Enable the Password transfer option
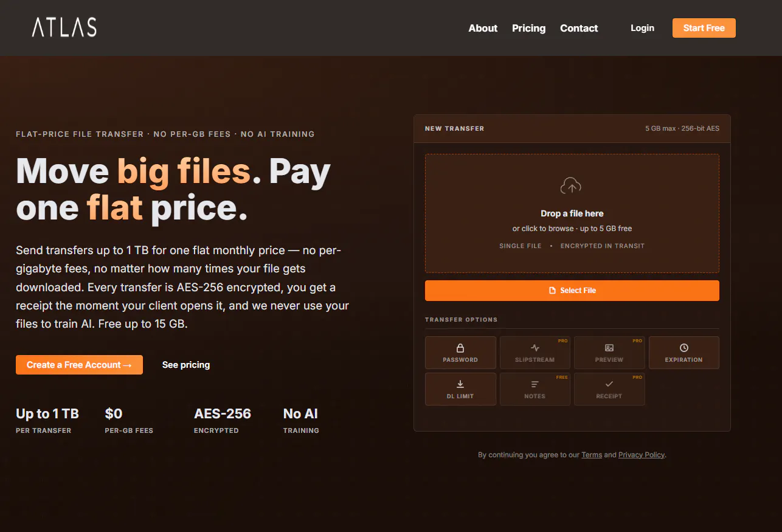 coord(460,353)
